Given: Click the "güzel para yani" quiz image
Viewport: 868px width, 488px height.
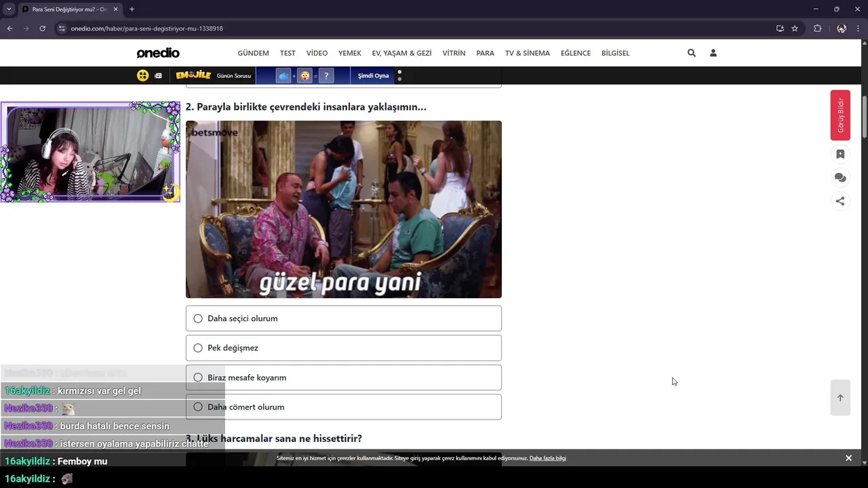Looking at the screenshot, I should coord(344,209).
